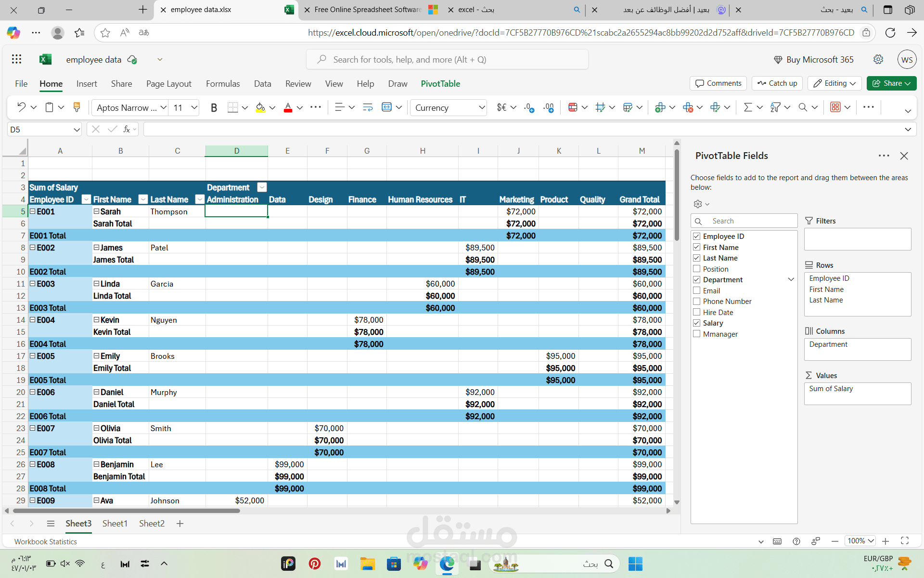Open the Department column filter dropdown

click(x=262, y=187)
